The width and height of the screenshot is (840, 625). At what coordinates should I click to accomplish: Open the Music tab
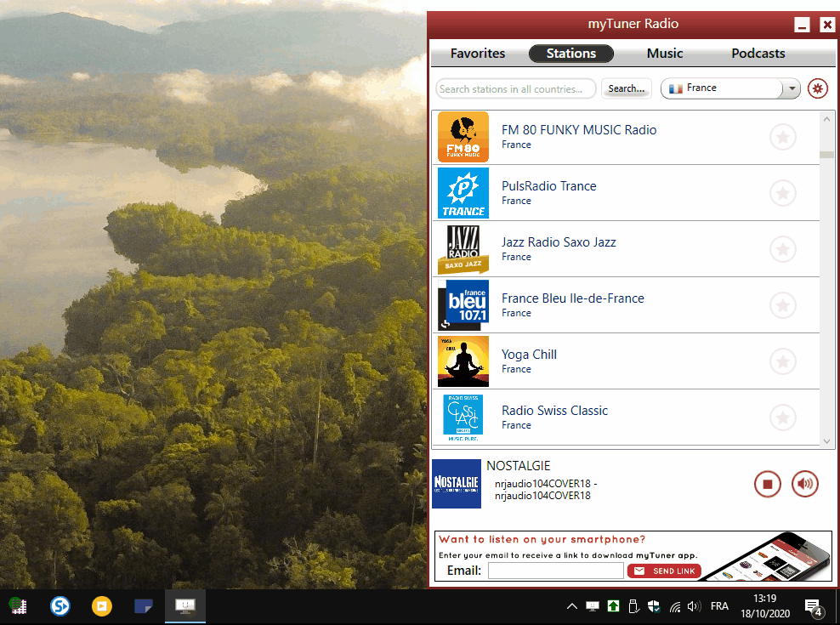coord(664,54)
